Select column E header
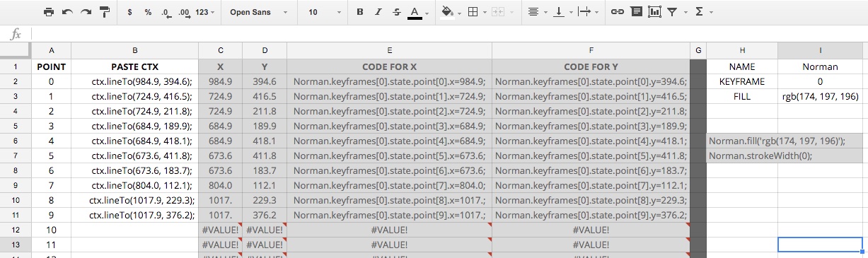This screenshot has height=258, width=868. [x=389, y=50]
